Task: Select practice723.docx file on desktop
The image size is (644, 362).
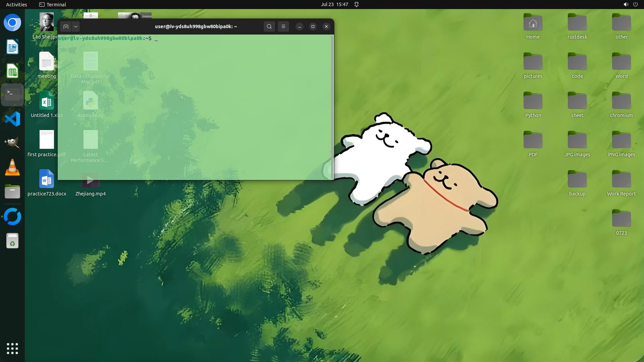Action: (x=47, y=183)
